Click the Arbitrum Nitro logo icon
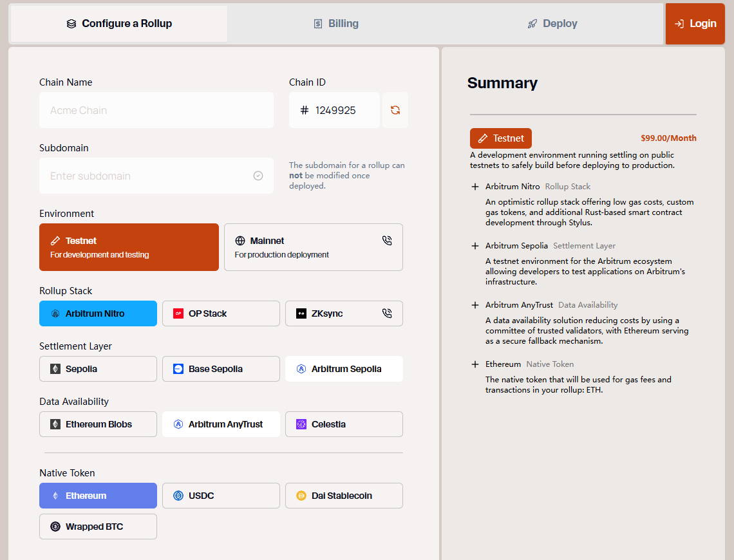Image resolution: width=734 pixels, height=560 pixels. tap(55, 313)
